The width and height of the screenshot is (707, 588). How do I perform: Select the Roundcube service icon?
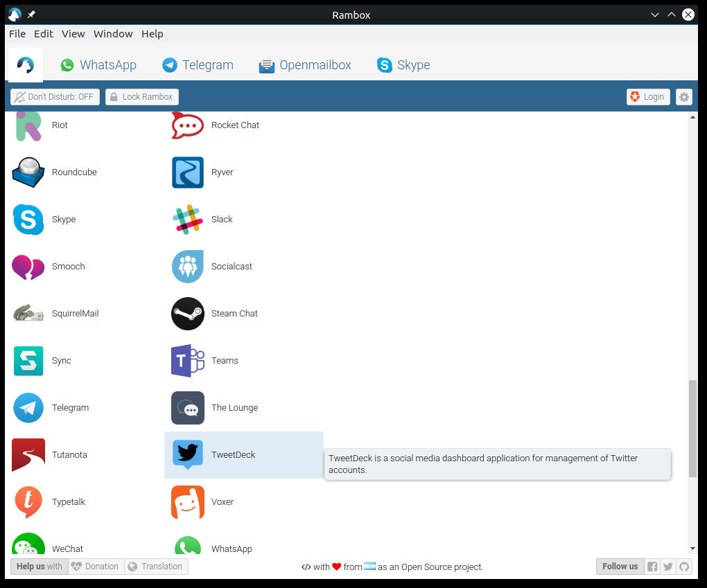click(28, 172)
